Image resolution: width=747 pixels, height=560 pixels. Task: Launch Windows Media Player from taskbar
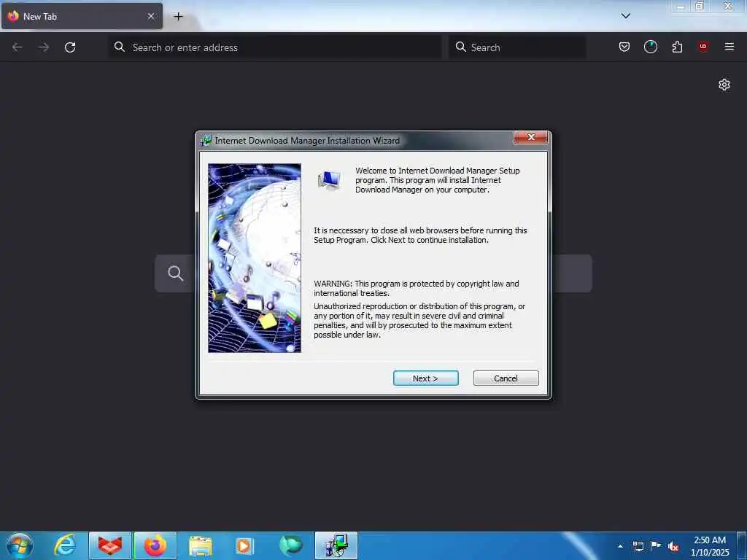(x=245, y=545)
